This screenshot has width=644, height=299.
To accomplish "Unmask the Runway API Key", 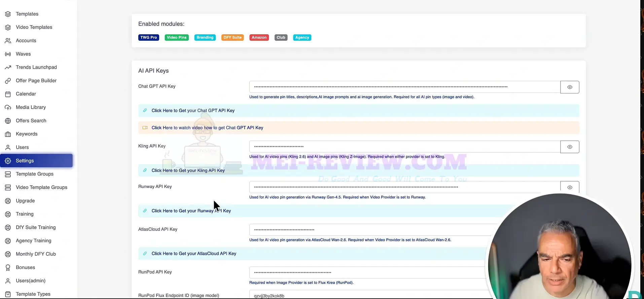I will pos(570,187).
